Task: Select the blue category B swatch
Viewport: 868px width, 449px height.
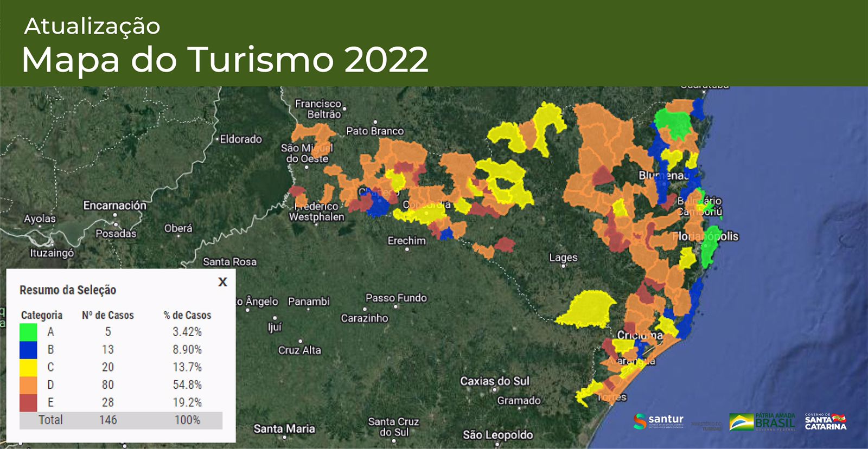Action: point(28,350)
